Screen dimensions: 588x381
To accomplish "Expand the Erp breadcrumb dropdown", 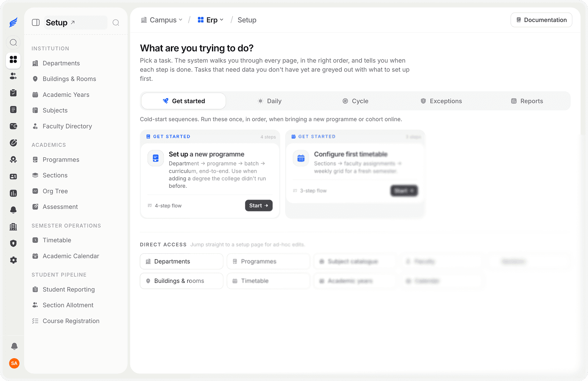I will click(x=211, y=20).
